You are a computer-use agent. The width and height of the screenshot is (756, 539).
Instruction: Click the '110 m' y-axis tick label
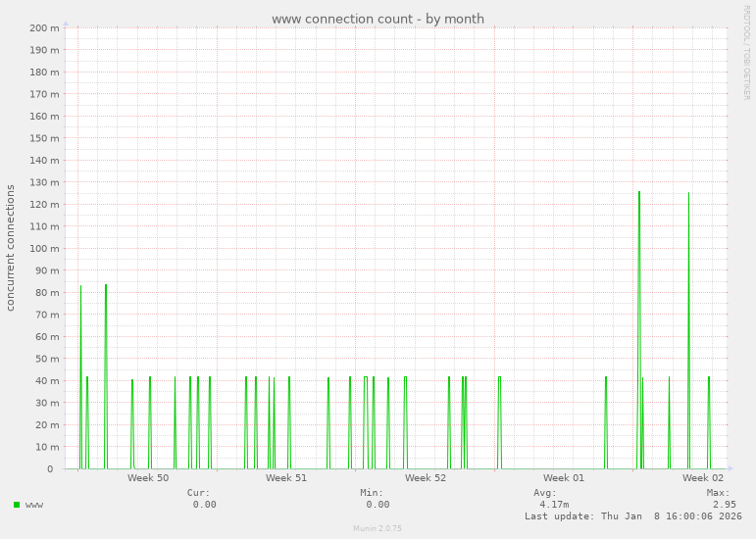click(x=44, y=226)
